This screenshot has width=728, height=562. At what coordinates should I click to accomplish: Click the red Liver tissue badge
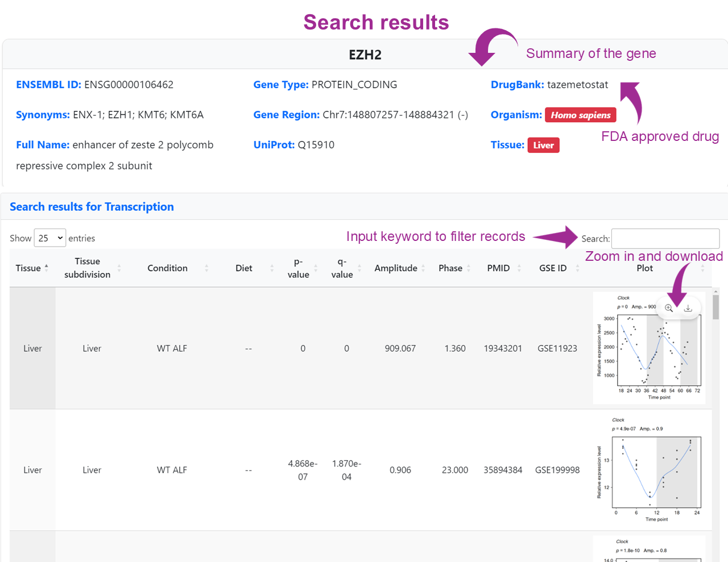point(543,145)
